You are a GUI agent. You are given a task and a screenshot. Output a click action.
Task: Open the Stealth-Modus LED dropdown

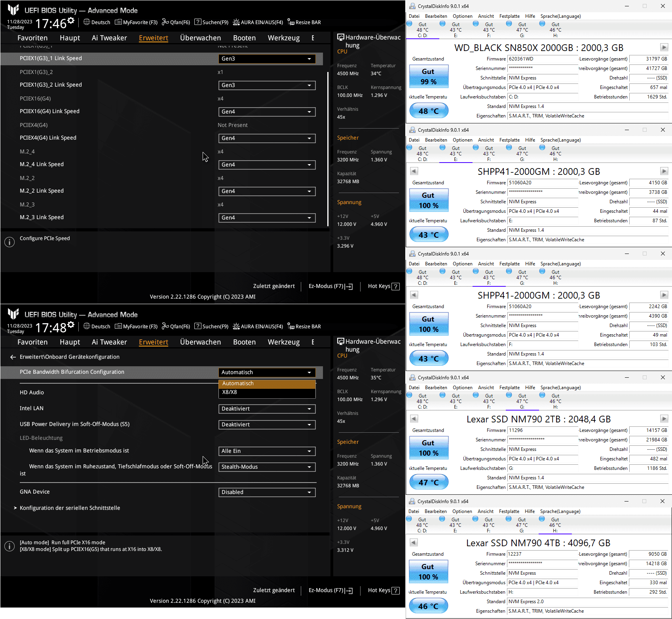tap(267, 467)
